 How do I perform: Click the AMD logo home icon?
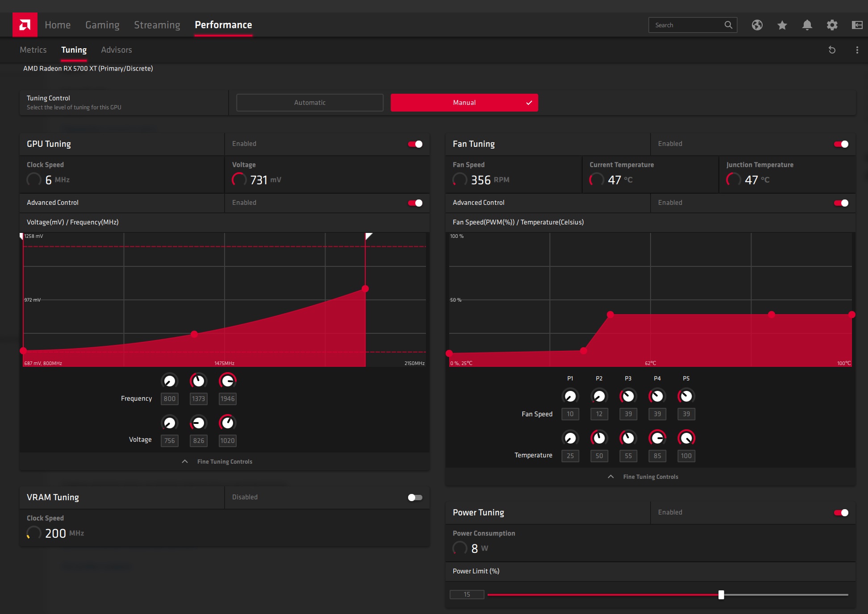pos(25,25)
